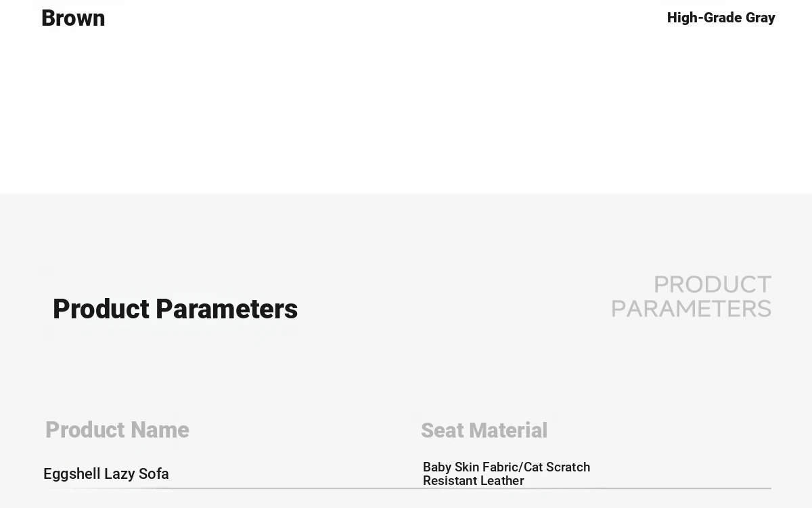Click the word Material in Seat Material
The width and height of the screenshot is (812, 508).
coord(508,430)
